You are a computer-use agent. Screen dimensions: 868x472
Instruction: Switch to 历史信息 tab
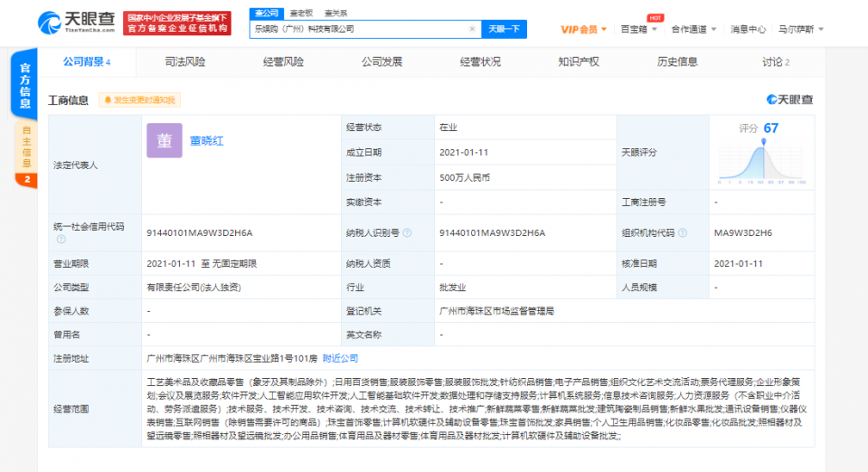click(x=677, y=62)
